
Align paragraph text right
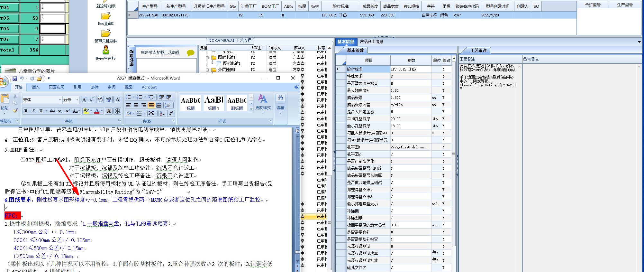[144, 105]
